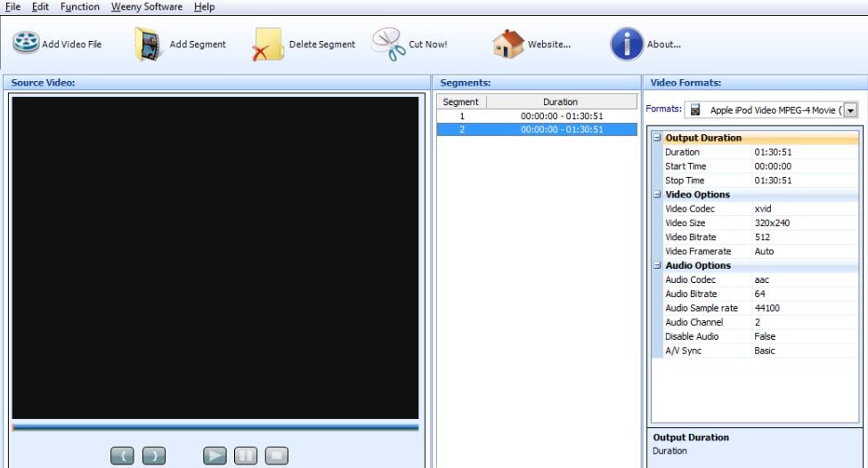Select the Audio Channel 2 value

[805, 322]
